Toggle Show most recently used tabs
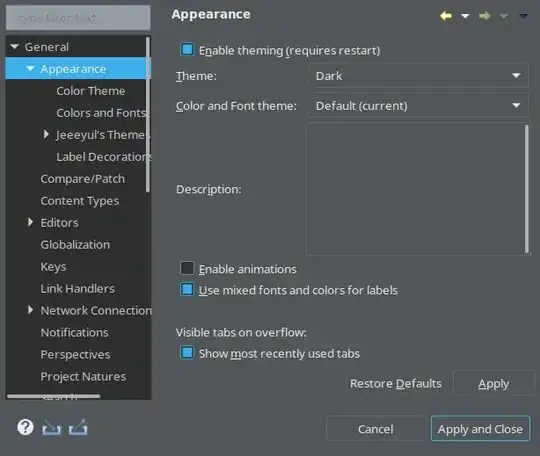540x456 pixels. [x=187, y=353]
